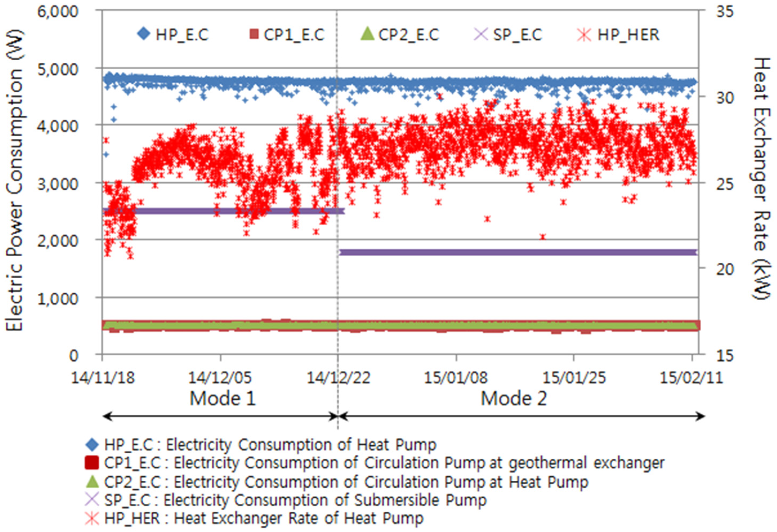Click the purple cross SP_E.C legend marker
Image resolution: width=777 pixels, height=532 pixels.
click(482, 34)
